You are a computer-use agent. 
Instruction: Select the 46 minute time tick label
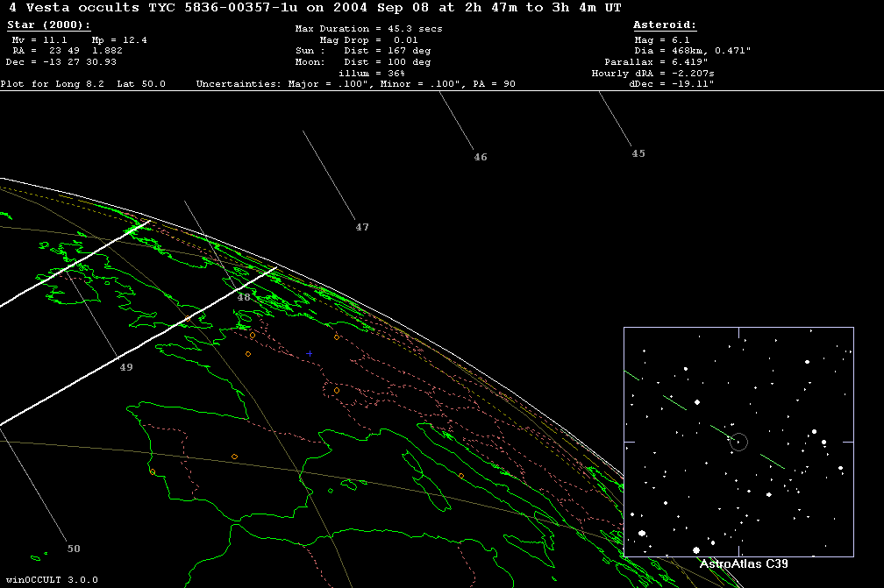tap(480, 158)
